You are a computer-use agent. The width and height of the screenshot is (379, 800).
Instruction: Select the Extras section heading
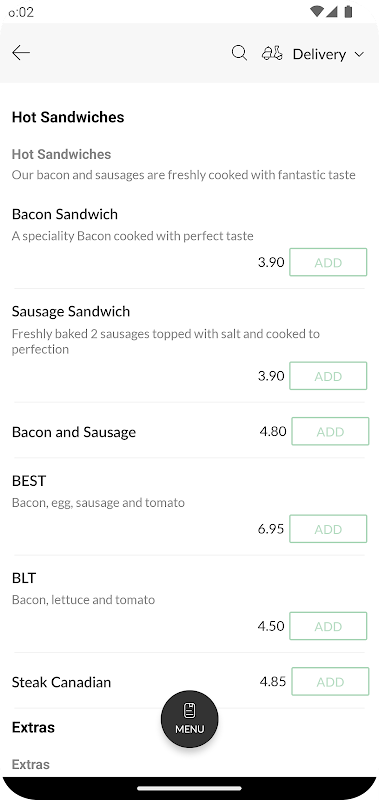tap(33, 727)
